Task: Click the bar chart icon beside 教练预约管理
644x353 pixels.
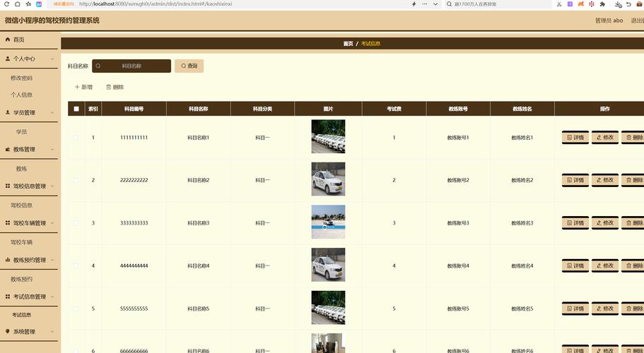Action: pyautogui.click(x=7, y=260)
